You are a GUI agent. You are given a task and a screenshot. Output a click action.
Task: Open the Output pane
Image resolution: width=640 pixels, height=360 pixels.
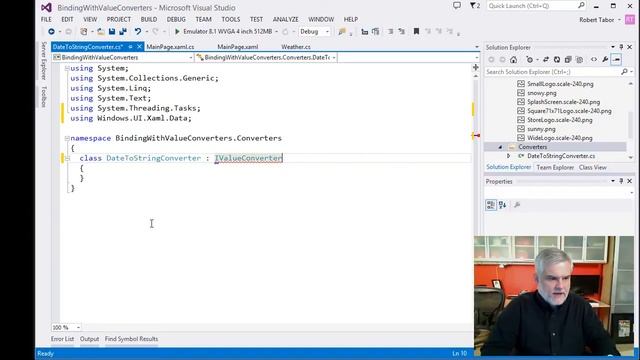[x=89, y=339]
